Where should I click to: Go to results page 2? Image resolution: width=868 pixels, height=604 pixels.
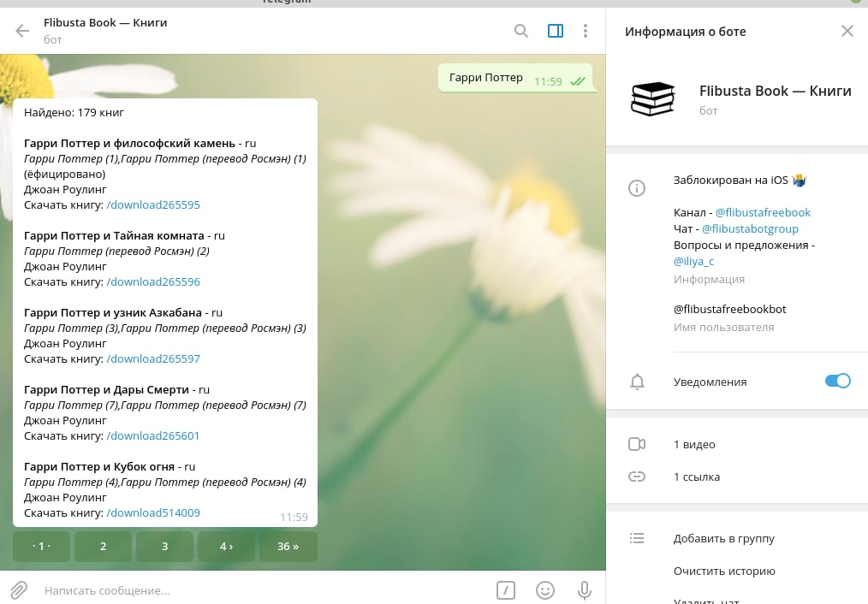tap(103, 547)
